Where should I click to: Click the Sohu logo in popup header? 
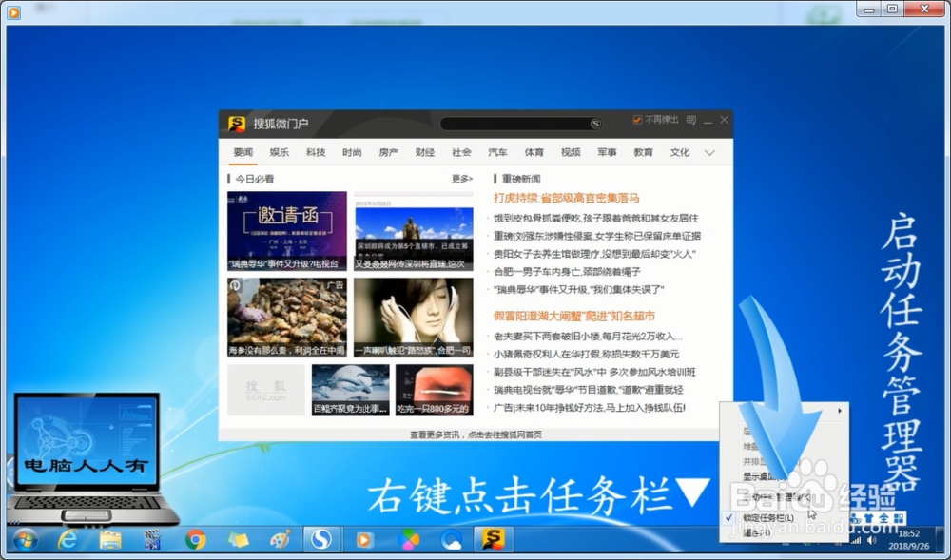coord(236,124)
